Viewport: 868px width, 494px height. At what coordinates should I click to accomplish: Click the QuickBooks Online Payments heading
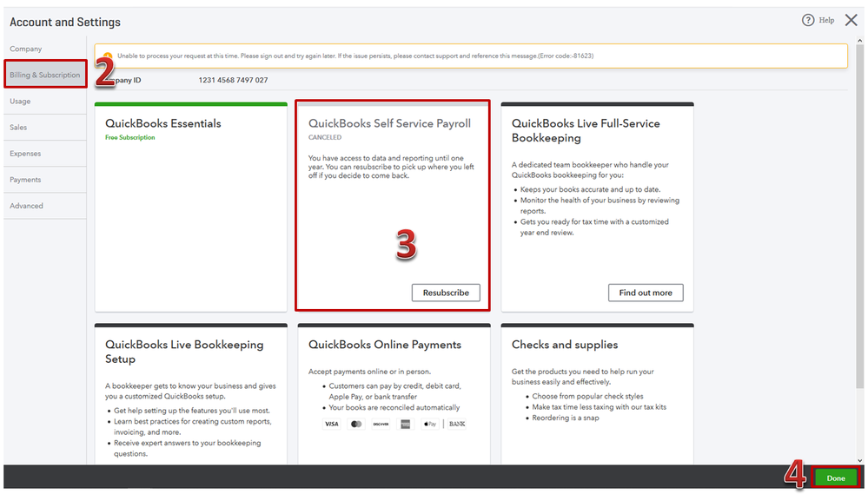pyautogui.click(x=385, y=345)
